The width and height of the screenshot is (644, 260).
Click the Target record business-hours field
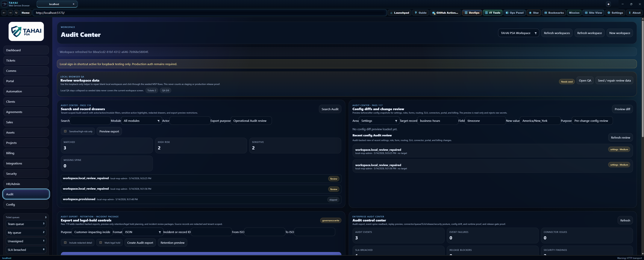click(x=438, y=121)
